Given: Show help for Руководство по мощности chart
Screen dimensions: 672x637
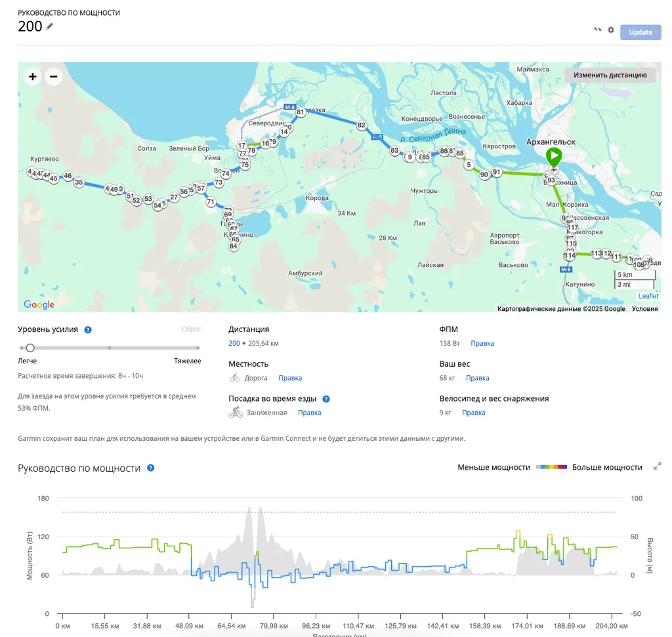Looking at the screenshot, I should [151, 468].
